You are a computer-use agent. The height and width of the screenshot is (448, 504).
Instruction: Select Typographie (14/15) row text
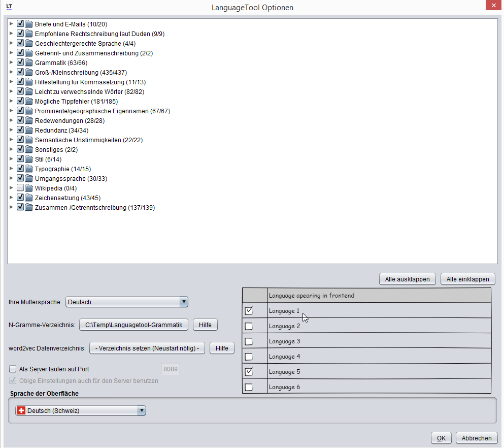tap(63, 169)
